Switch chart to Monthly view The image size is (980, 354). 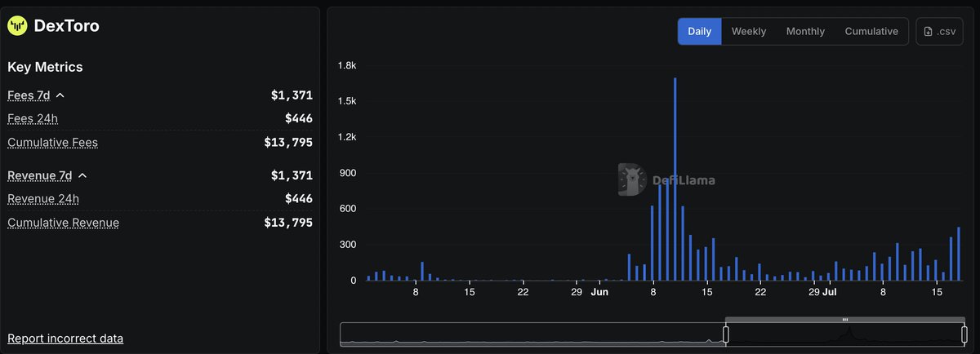tap(805, 31)
